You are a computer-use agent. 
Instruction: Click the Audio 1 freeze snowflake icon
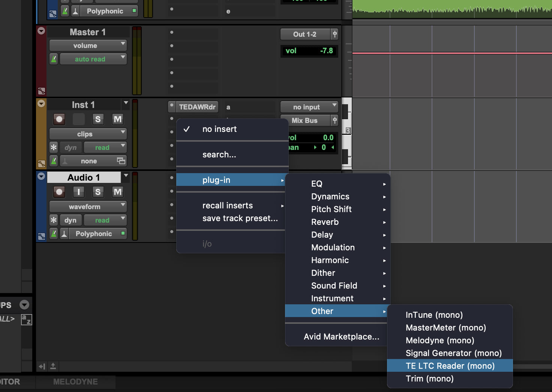point(54,220)
